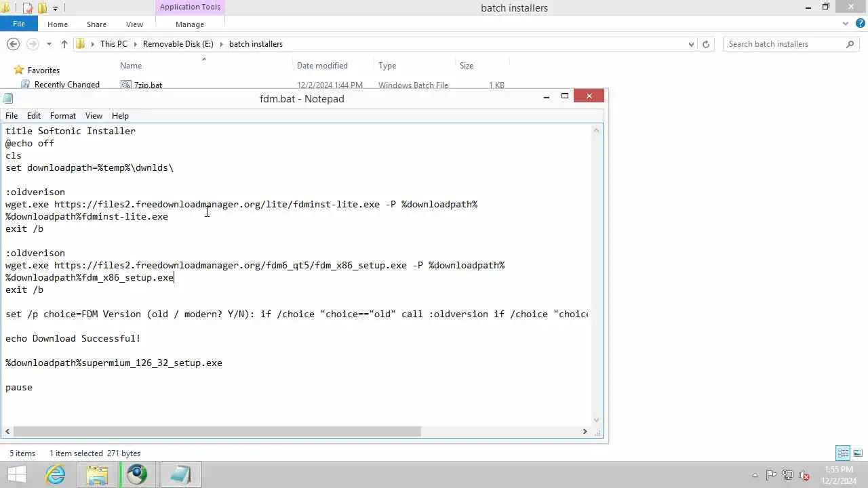This screenshot has width=868, height=488.
Task: Sort files by Type column
Action: [387, 66]
